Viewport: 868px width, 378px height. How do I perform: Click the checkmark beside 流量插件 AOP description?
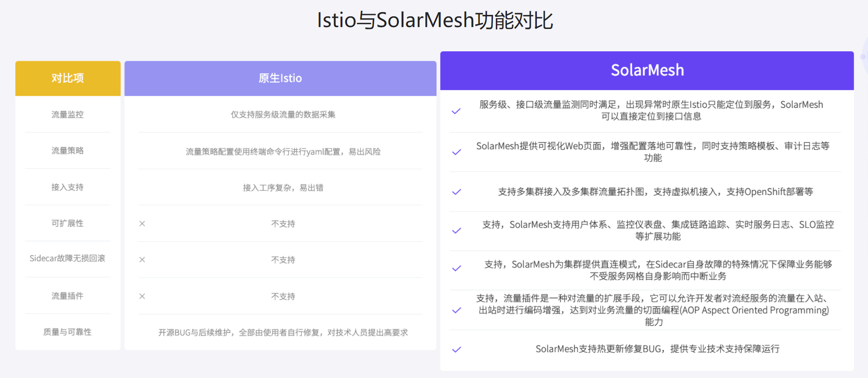click(456, 310)
